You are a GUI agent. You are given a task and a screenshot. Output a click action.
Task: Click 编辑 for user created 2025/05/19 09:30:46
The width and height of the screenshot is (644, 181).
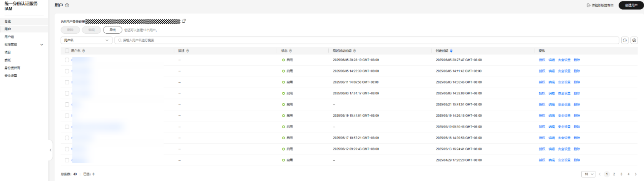coord(552,127)
